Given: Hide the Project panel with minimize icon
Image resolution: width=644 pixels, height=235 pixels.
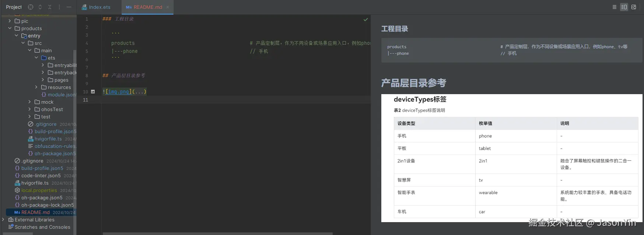Looking at the screenshot, I should [69, 7].
